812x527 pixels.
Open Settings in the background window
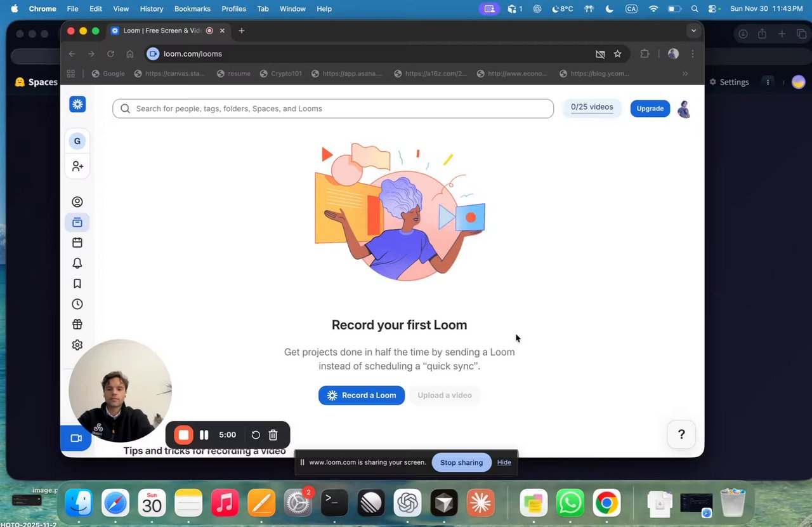[x=729, y=82]
